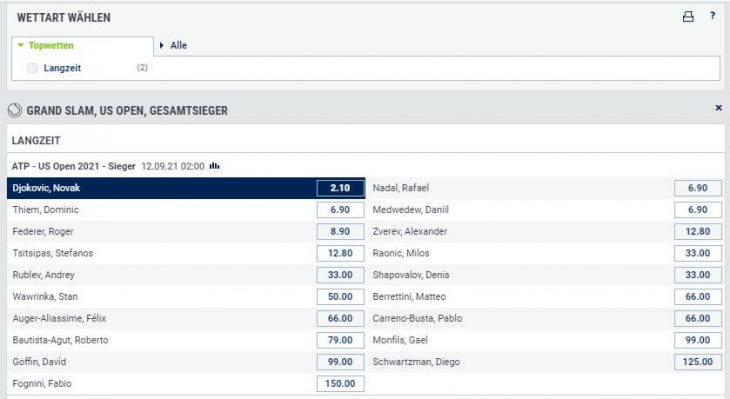730x399 pixels.
Task: Click the Djokovic, Novak name
Action: click(46, 188)
